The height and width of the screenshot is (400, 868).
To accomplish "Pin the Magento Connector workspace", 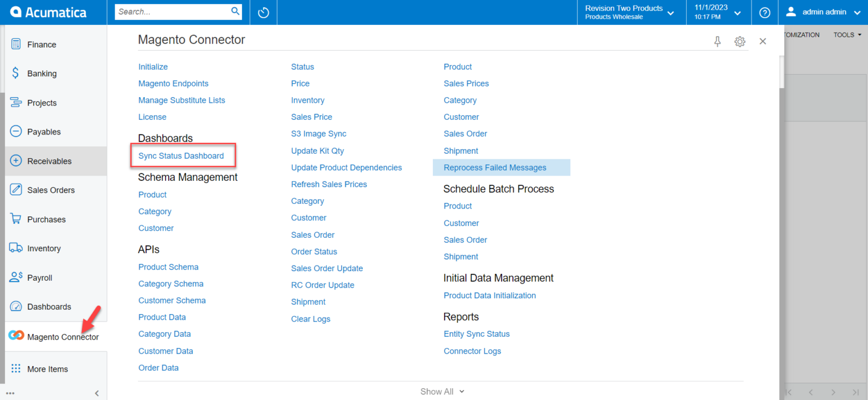I will (x=717, y=41).
